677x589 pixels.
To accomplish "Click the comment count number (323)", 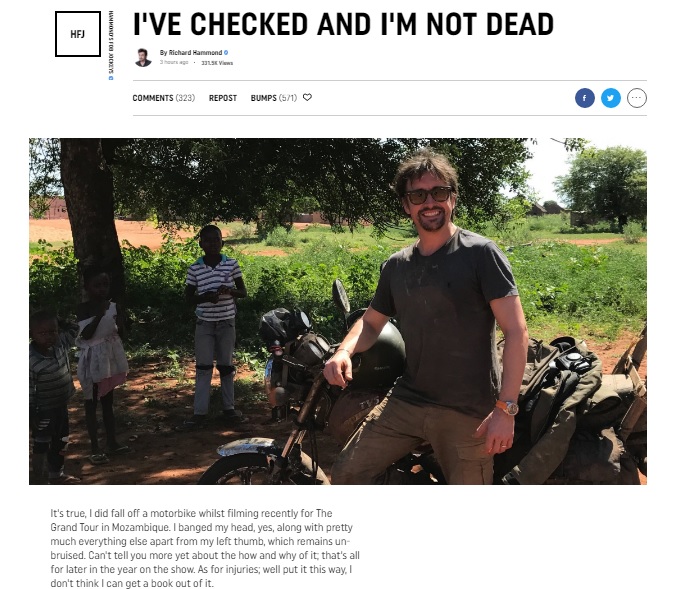I will [185, 98].
